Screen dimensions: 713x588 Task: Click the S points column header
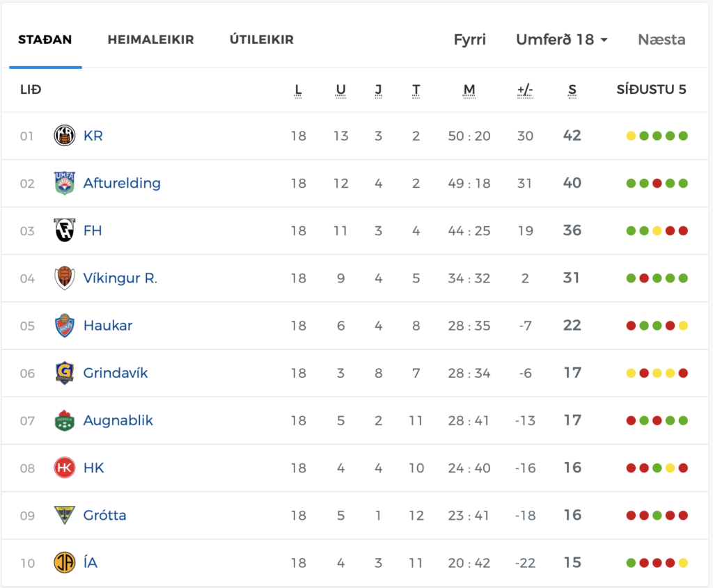[x=572, y=90]
